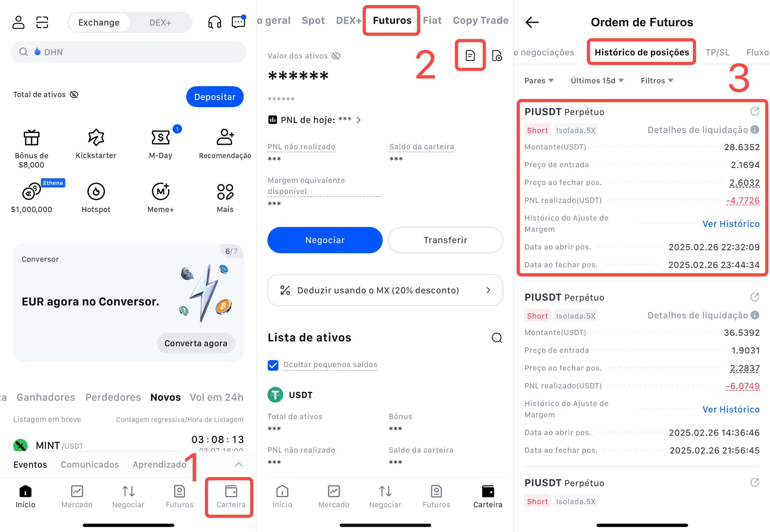Image resolution: width=770 pixels, height=532 pixels.
Task: Expand the Pares dropdown filter
Action: coord(539,81)
